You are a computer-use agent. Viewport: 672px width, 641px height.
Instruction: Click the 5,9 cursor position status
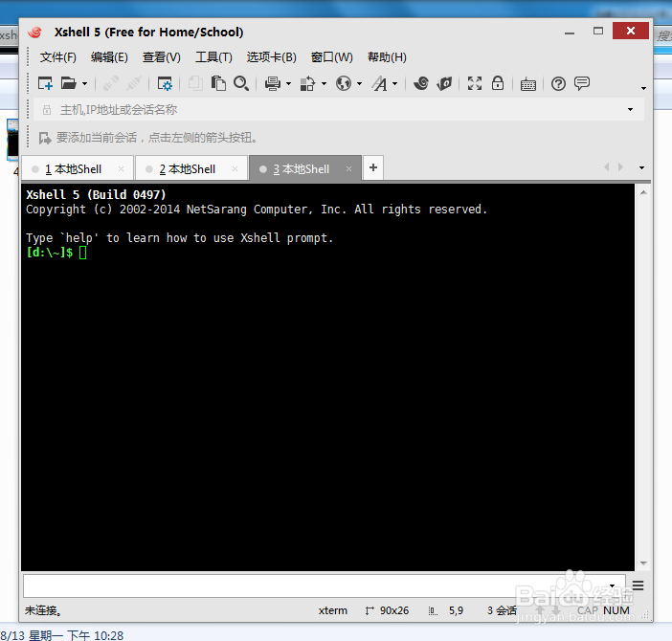tap(456, 610)
